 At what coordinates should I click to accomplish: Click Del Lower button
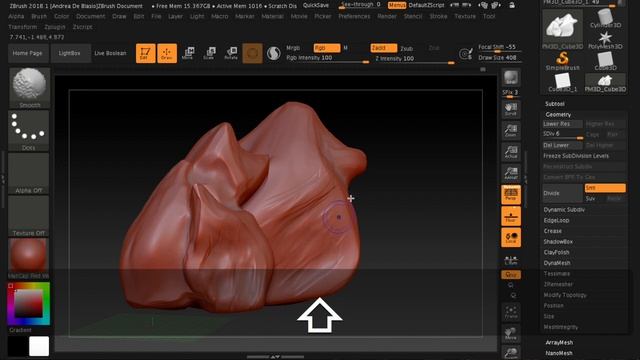562,145
